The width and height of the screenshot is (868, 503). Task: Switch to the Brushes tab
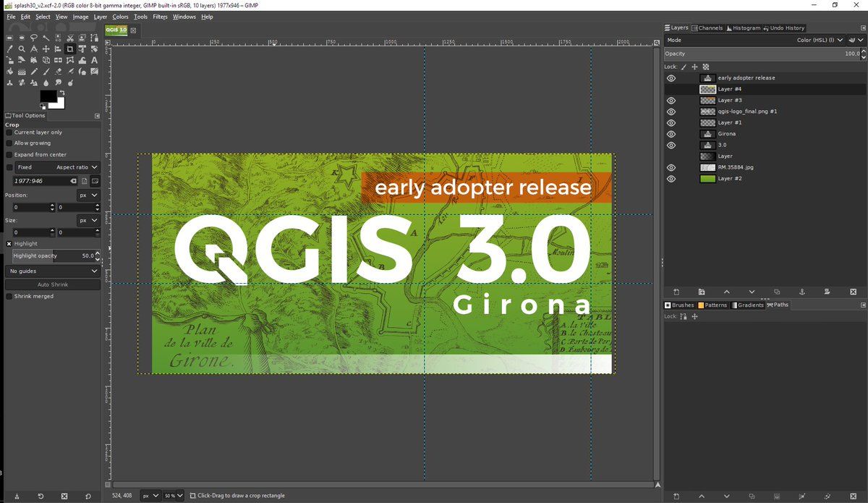click(679, 305)
